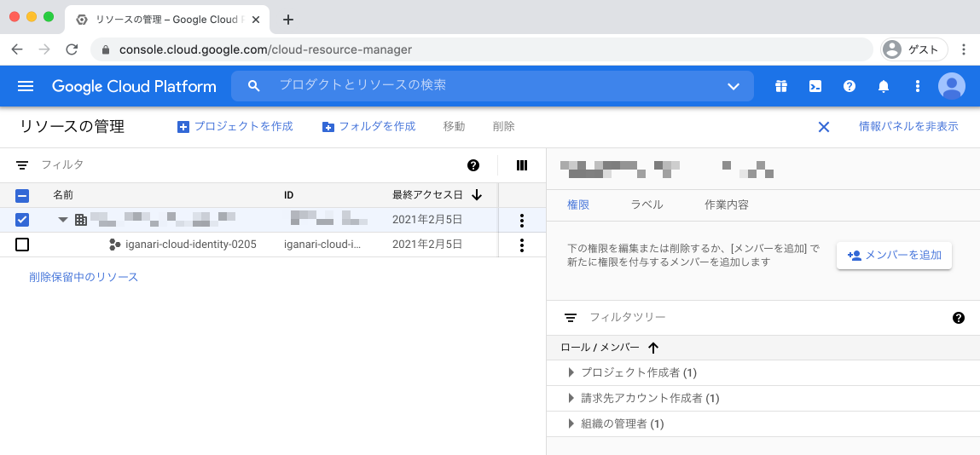Click the 削除 button
Viewport: 980px width, 455px height.
(504, 127)
